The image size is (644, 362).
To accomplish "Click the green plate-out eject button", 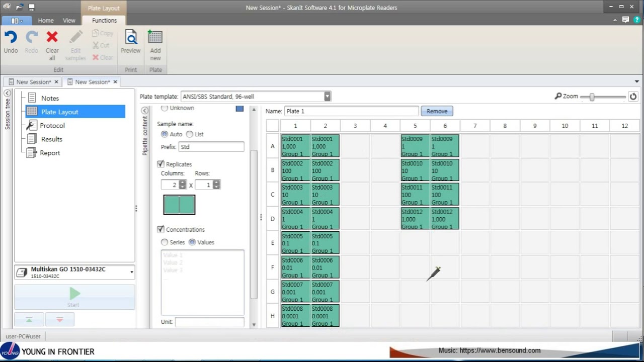I will 29,319.
